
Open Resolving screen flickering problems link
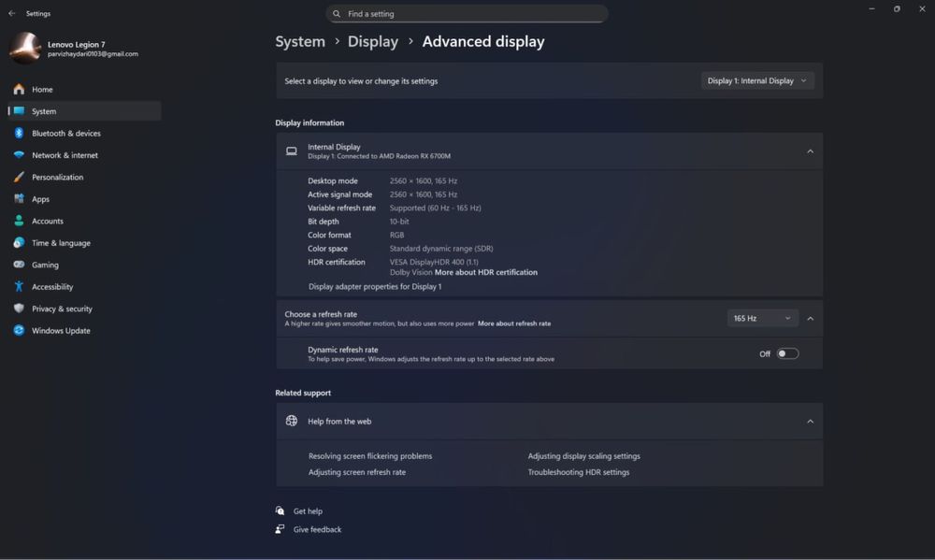pyautogui.click(x=370, y=455)
